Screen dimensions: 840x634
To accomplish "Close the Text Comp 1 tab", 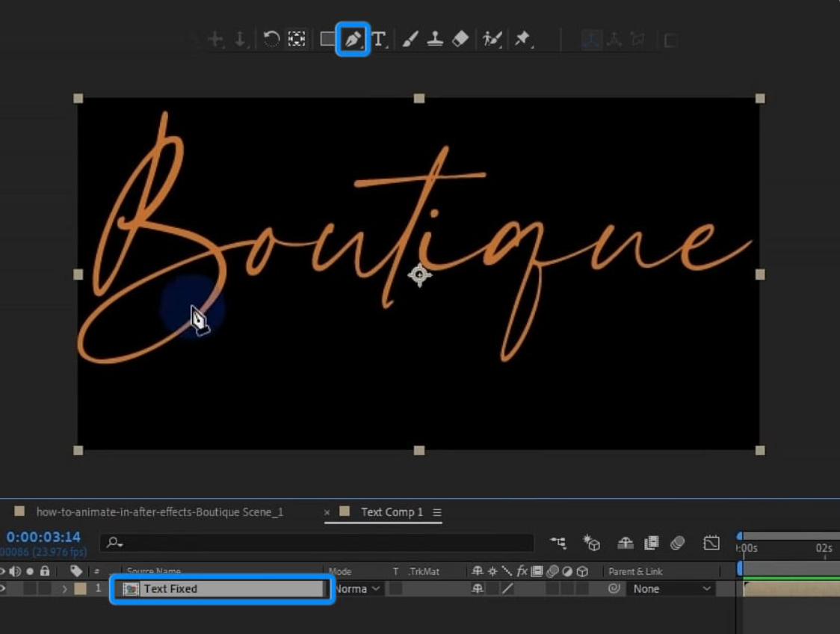I will point(327,512).
